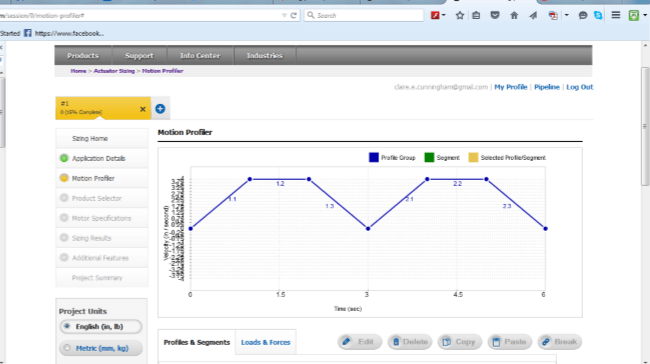
Task: Add a new project with plus icon
Action: pos(160,109)
